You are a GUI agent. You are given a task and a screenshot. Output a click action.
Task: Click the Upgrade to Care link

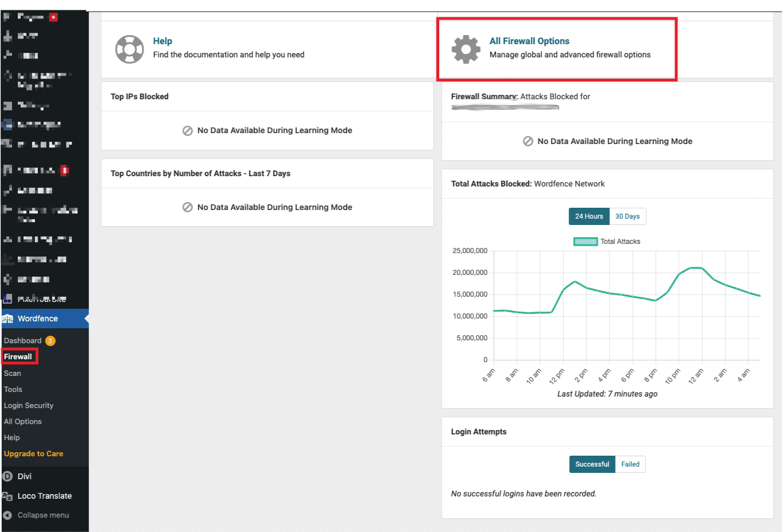pos(34,454)
